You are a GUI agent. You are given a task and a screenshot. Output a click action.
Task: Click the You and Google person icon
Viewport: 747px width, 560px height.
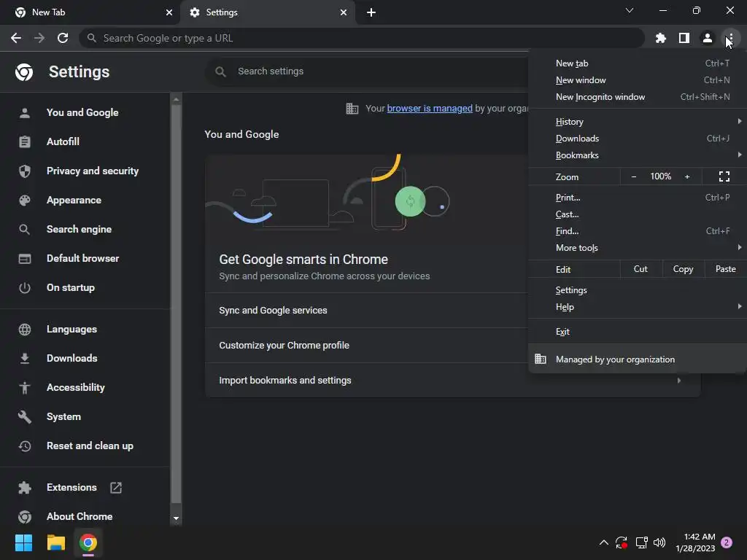(x=24, y=113)
